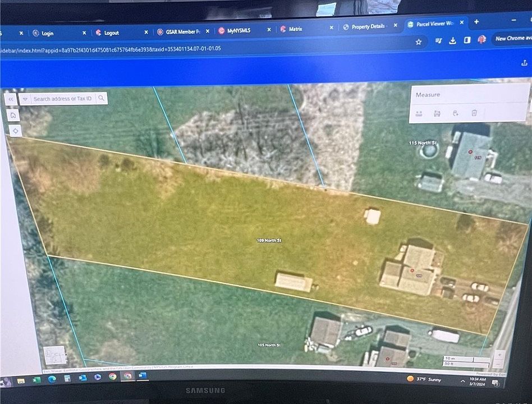Collapse the sidebar with double-chevron button

coord(11,99)
